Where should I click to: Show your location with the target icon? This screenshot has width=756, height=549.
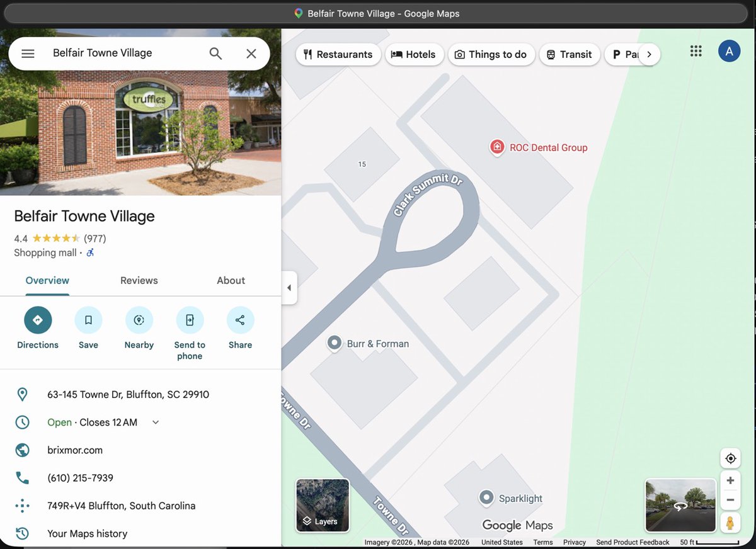[730, 458]
